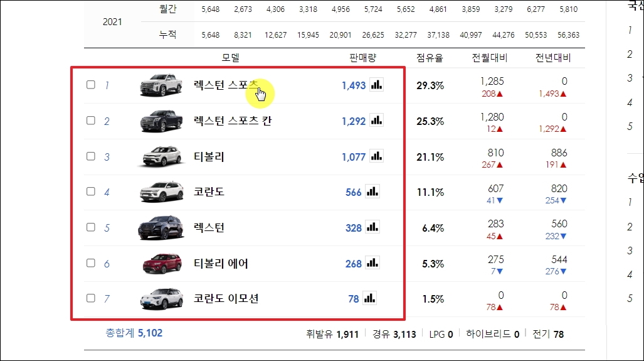Click sales figure 268
Viewport: 644px width, 361px height.
pos(354,264)
